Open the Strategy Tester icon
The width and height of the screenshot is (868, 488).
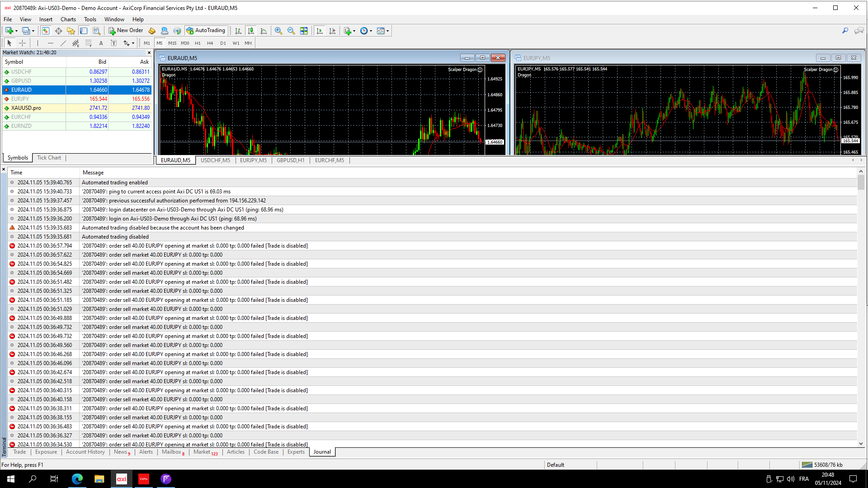coord(96,31)
